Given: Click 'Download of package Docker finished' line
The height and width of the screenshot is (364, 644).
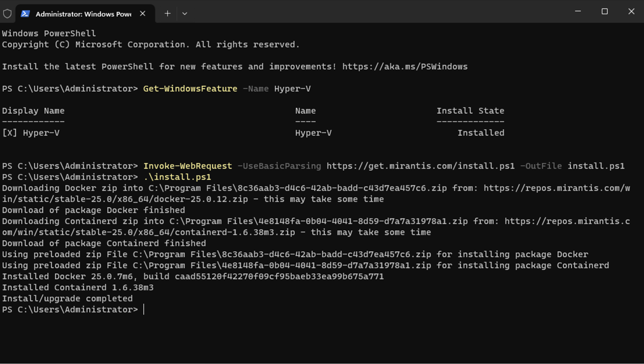Looking at the screenshot, I should pos(94,210).
